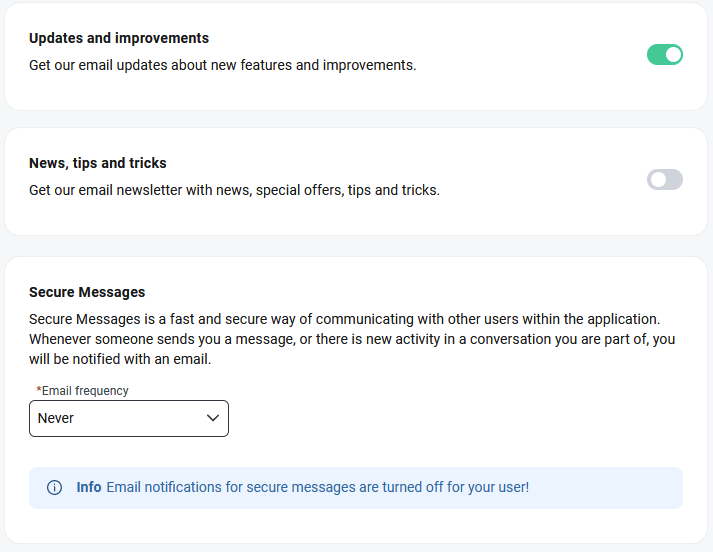Click the "Updates and improvements" heading
Screen dimensions: 713x552
119,38
